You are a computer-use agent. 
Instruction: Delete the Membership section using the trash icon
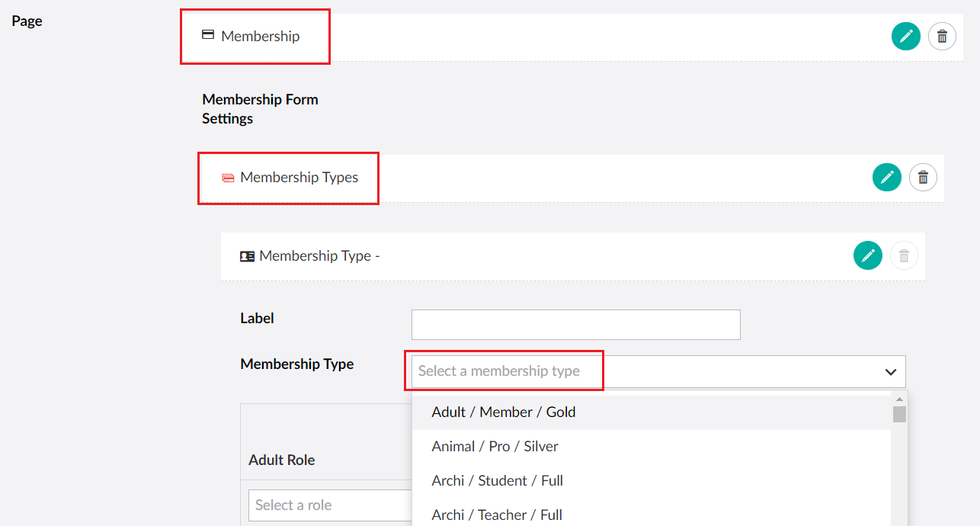(942, 36)
